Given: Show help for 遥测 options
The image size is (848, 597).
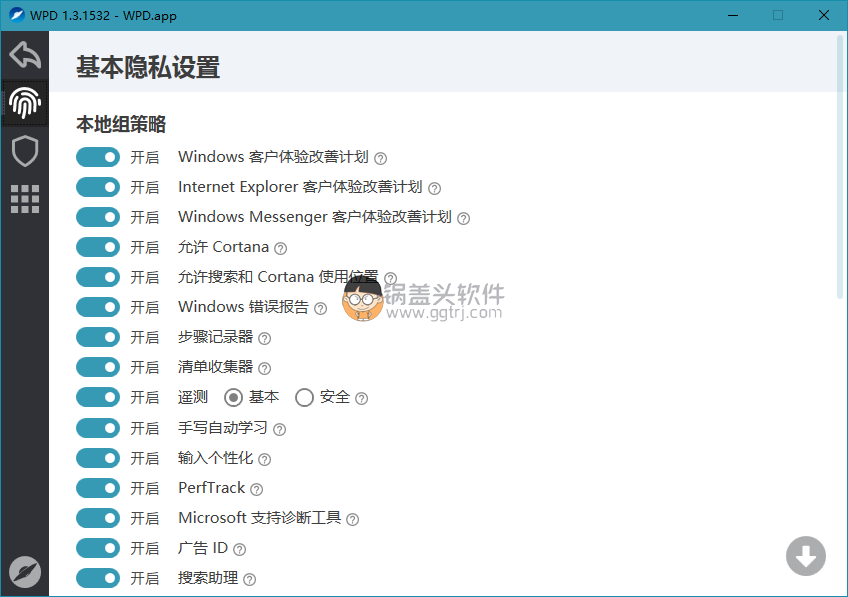Looking at the screenshot, I should coord(362,399).
